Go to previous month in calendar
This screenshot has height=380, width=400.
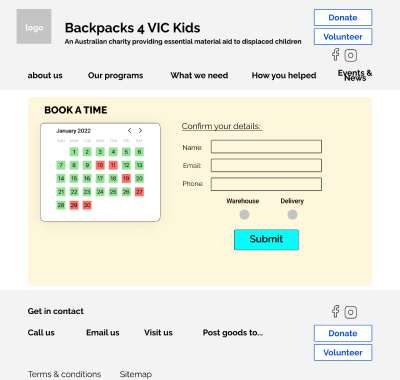[130, 130]
